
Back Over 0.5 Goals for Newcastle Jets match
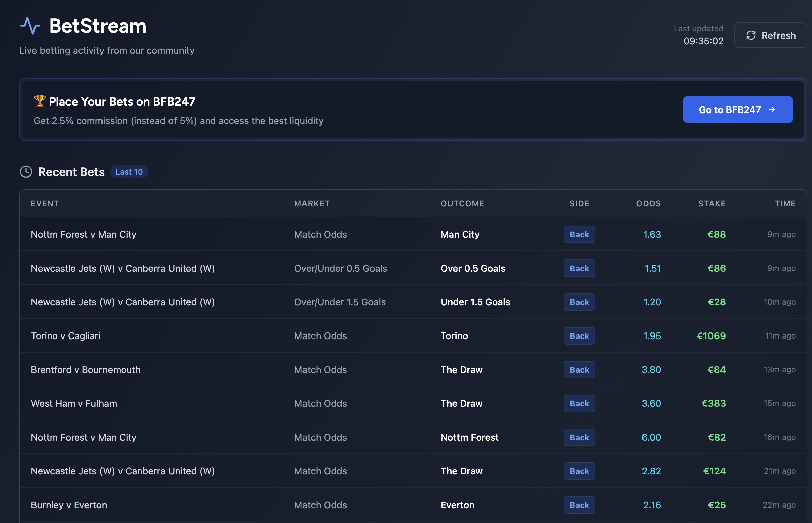579,268
